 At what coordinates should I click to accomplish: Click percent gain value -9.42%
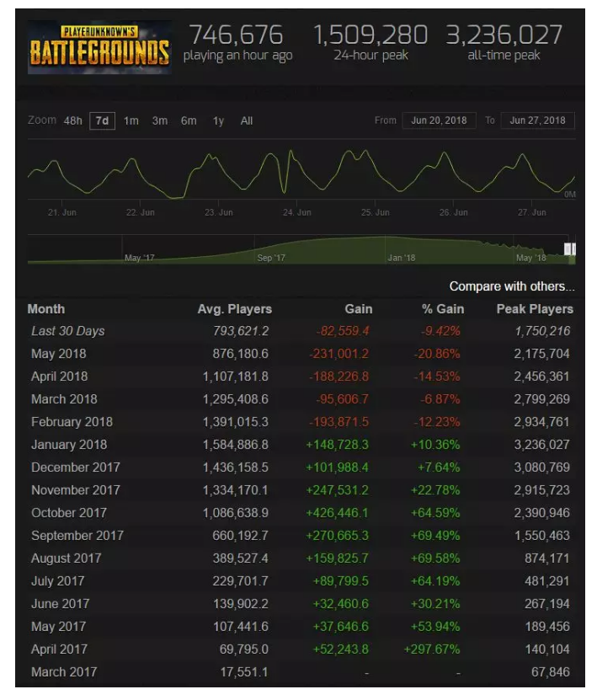pyautogui.click(x=441, y=331)
